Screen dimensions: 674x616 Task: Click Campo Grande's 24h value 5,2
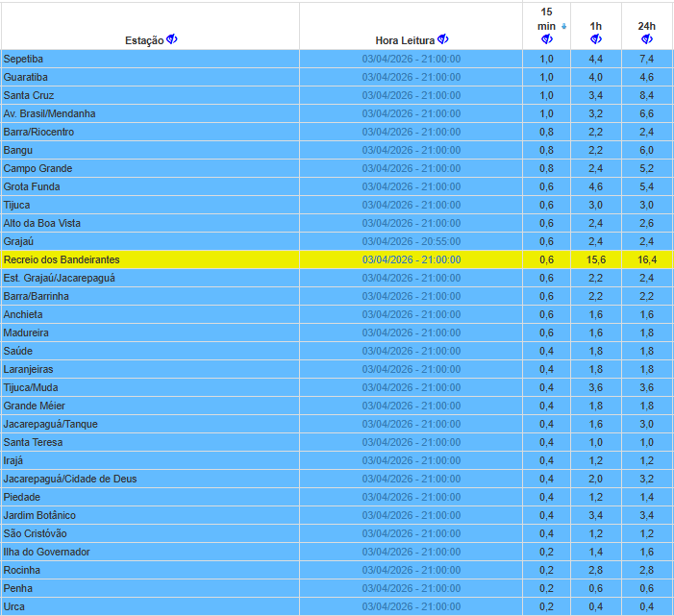tap(646, 168)
